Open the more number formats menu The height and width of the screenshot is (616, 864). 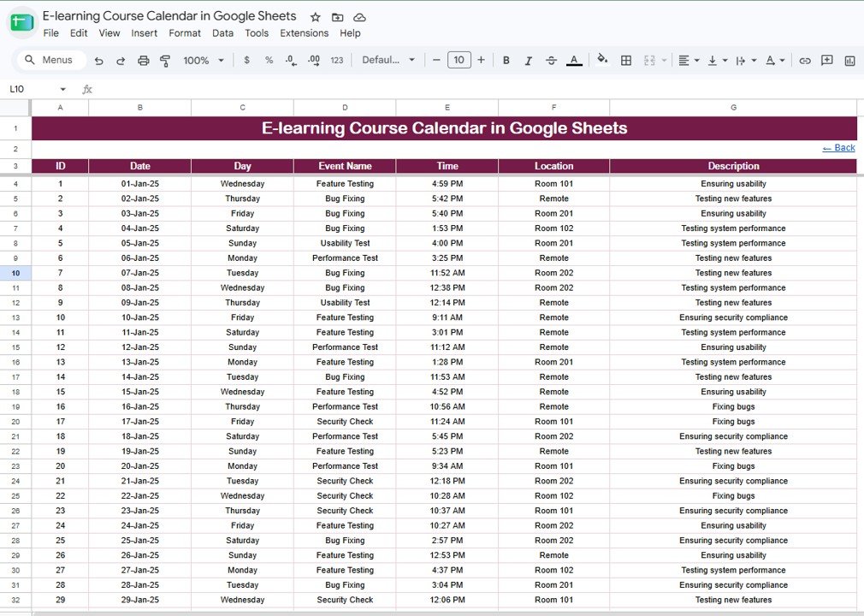[337, 61]
